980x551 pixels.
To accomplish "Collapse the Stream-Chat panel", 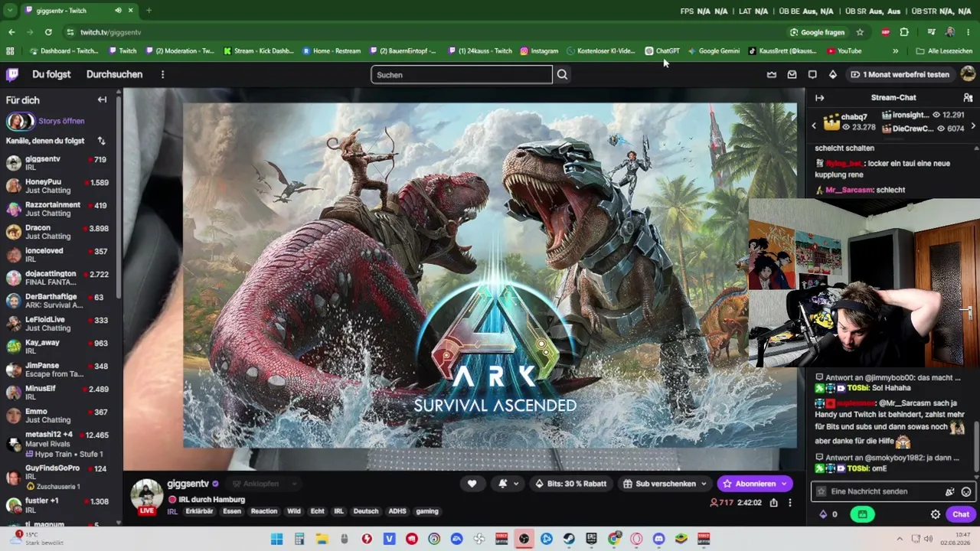I will click(819, 98).
